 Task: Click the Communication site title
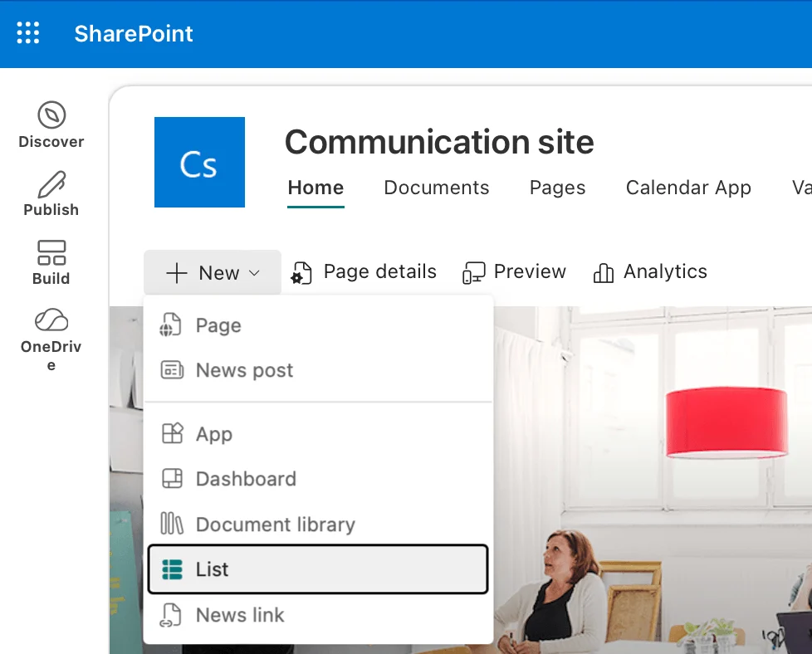pos(439,142)
